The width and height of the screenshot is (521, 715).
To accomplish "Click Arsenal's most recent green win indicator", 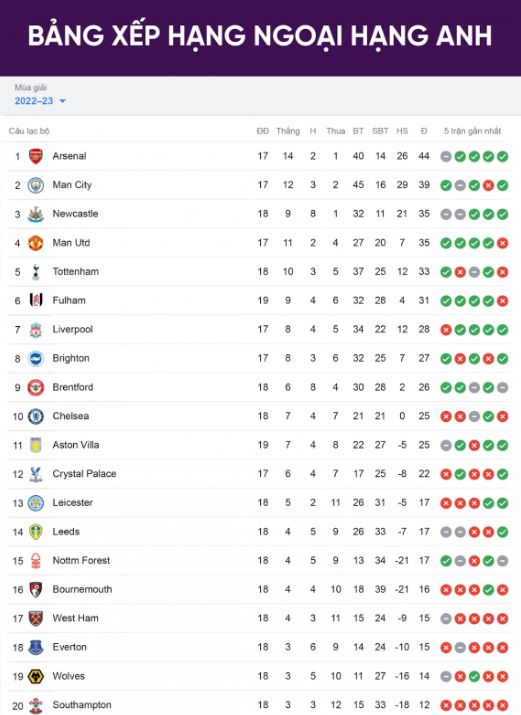I will 502,156.
